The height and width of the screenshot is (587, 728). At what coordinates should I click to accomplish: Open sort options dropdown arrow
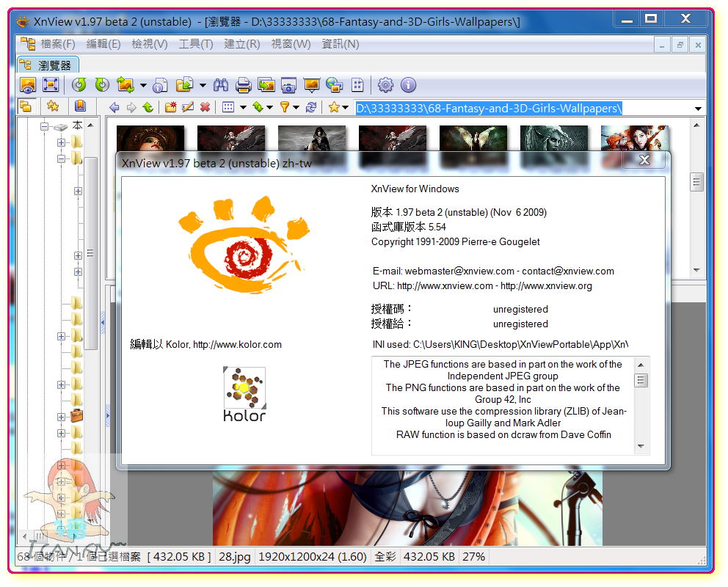(270, 108)
